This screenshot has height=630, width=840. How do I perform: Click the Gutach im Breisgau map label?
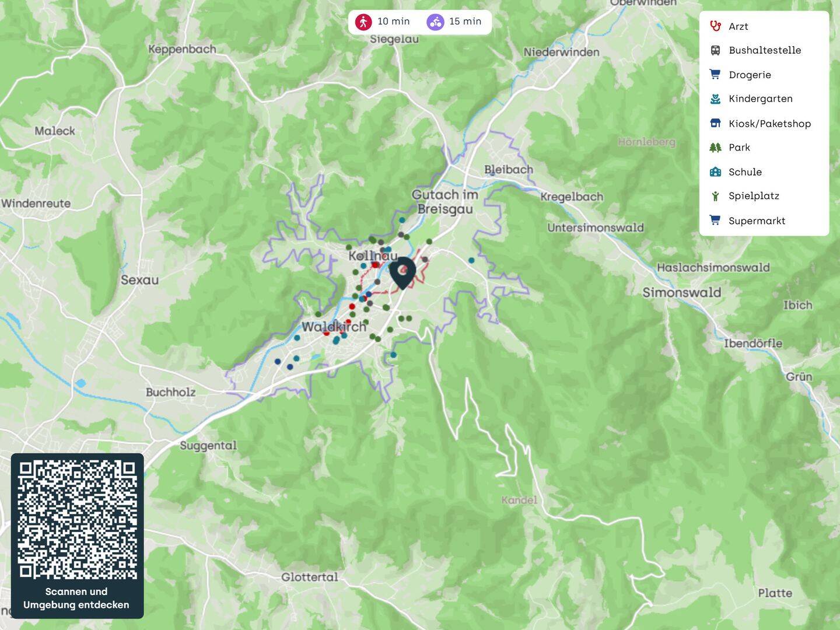pos(445,202)
